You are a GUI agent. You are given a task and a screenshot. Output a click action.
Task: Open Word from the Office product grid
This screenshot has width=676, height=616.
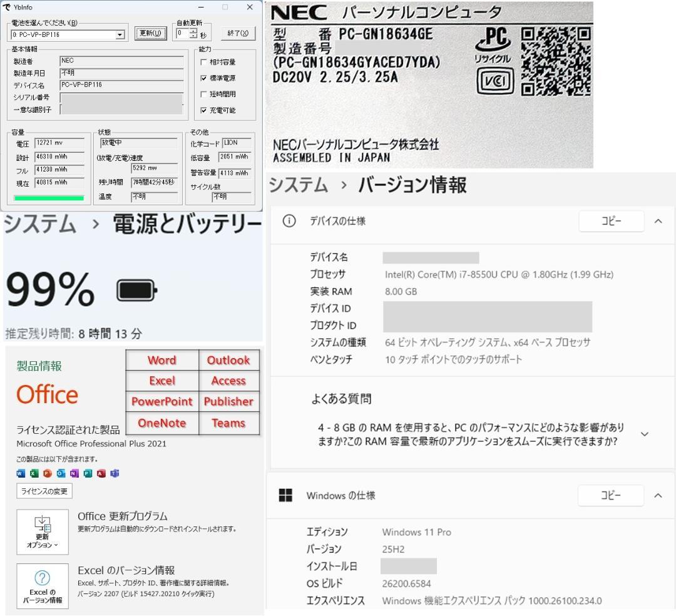pyautogui.click(x=161, y=360)
